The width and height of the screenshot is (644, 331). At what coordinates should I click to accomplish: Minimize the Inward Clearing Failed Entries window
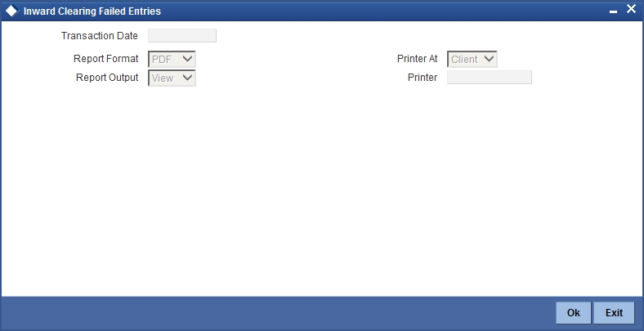pyautogui.click(x=613, y=12)
